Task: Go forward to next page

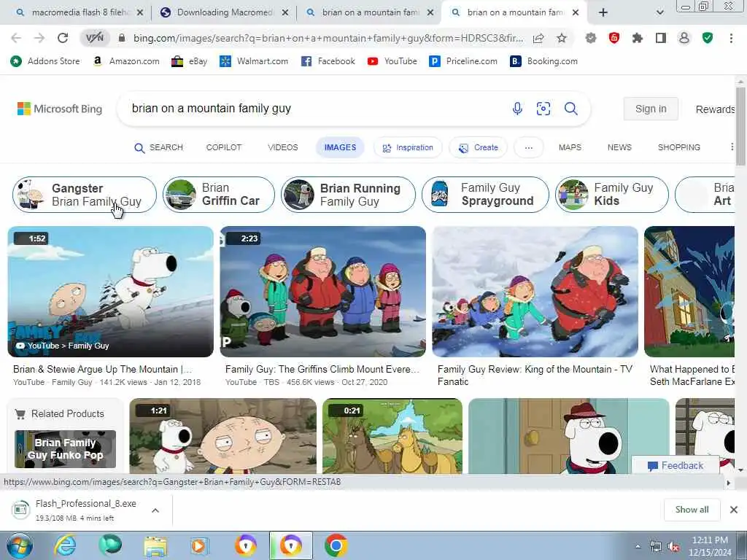Action: [x=39, y=38]
